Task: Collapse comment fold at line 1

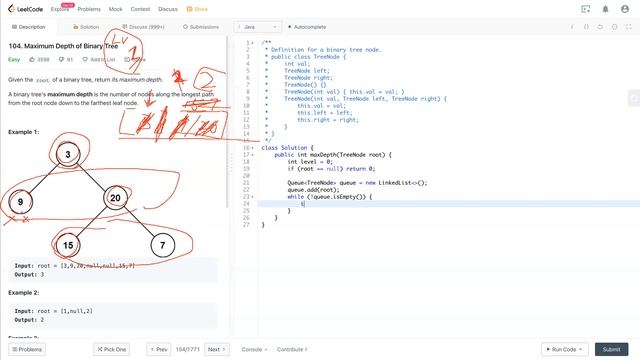Action: (x=252, y=43)
